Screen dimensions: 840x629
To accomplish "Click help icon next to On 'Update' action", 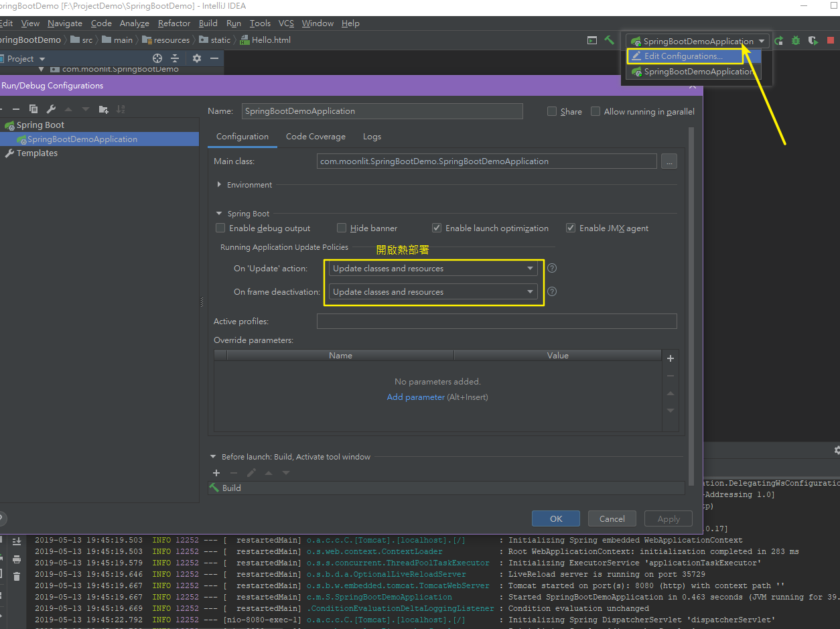I will point(552,268).
